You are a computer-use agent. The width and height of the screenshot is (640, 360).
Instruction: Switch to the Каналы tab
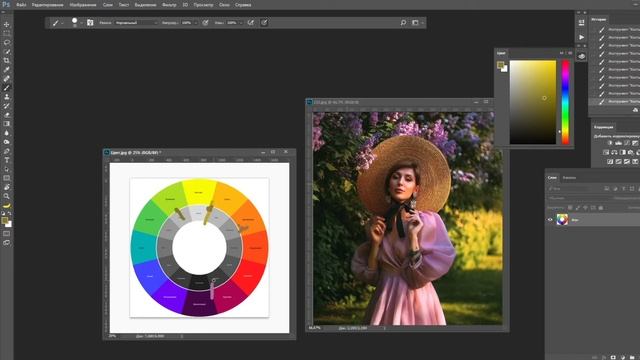[569, 178]
